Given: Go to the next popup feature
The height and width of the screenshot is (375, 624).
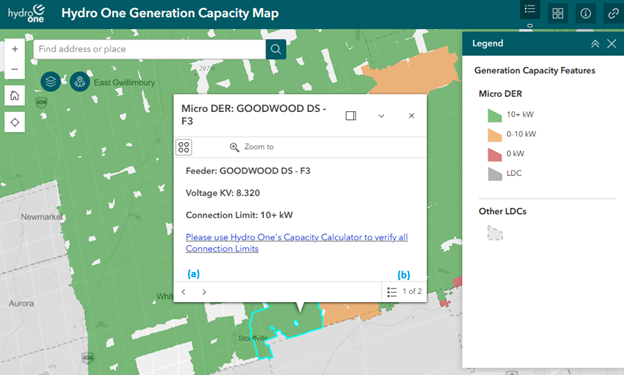Looking at the screenshot, I should 204,292.
